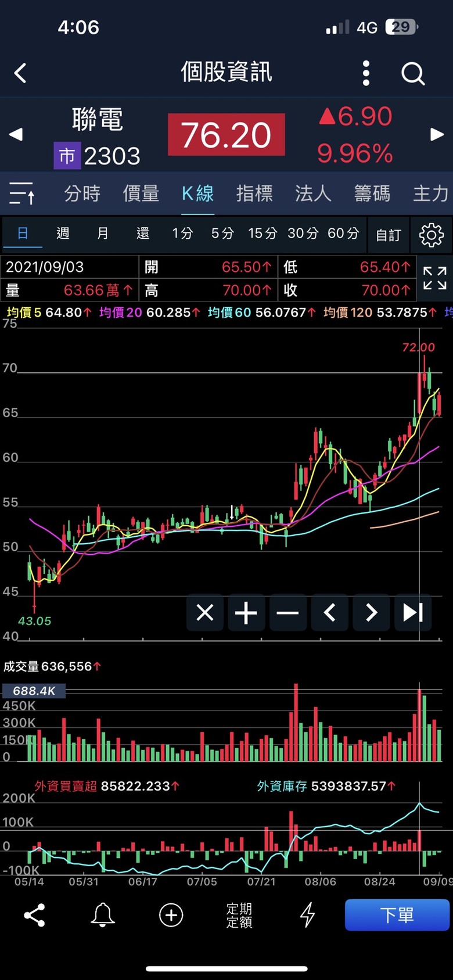The height and width of the screenshot is (980, 453).
Task: Switch to 分時 tab
Action: 82,193
